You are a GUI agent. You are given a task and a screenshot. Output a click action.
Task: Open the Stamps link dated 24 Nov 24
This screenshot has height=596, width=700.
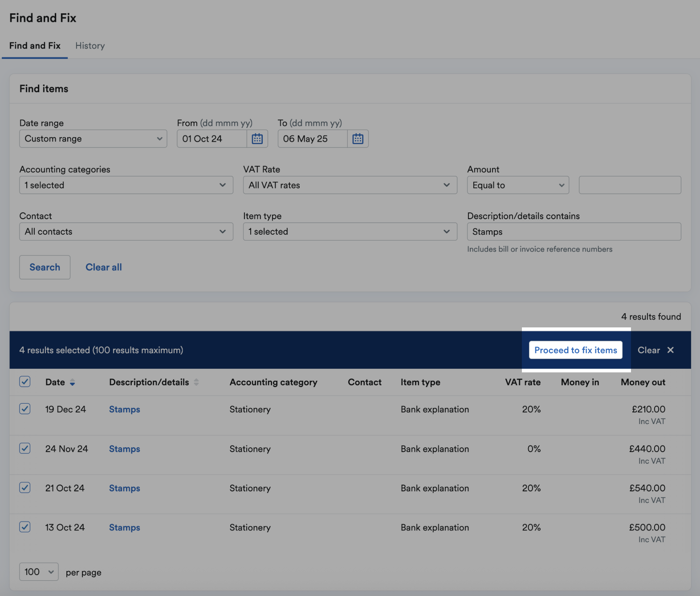pos(125,449)
